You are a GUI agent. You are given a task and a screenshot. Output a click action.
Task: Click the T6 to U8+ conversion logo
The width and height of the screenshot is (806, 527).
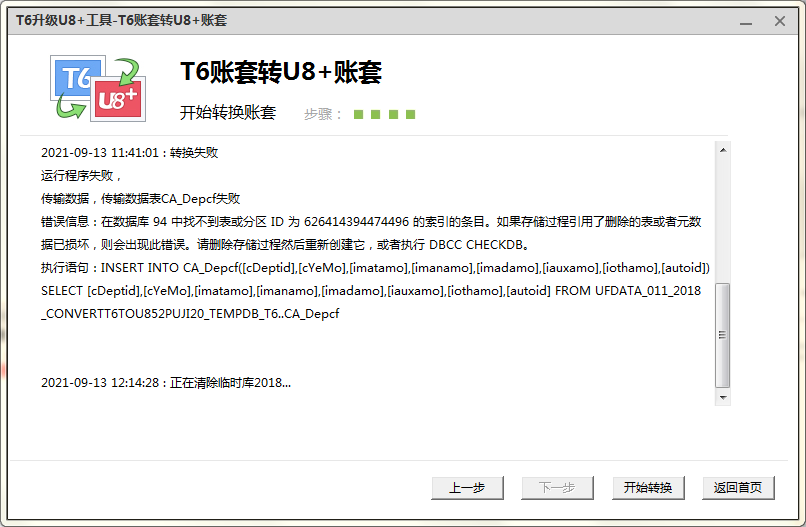click(x=98, y=88)
